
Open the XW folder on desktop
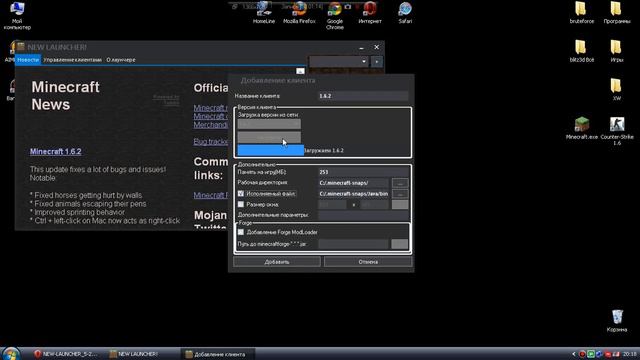616,89
